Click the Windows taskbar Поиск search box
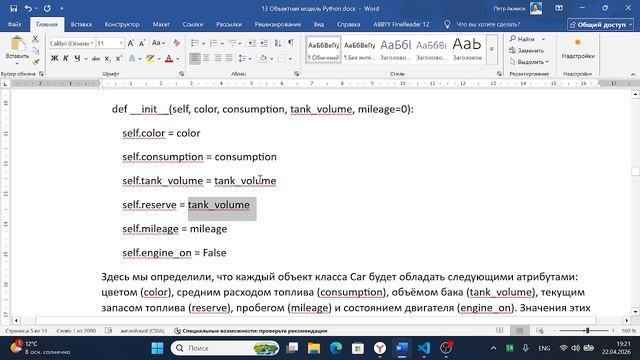This screenshot has width=640, height=360. (225, 348)
